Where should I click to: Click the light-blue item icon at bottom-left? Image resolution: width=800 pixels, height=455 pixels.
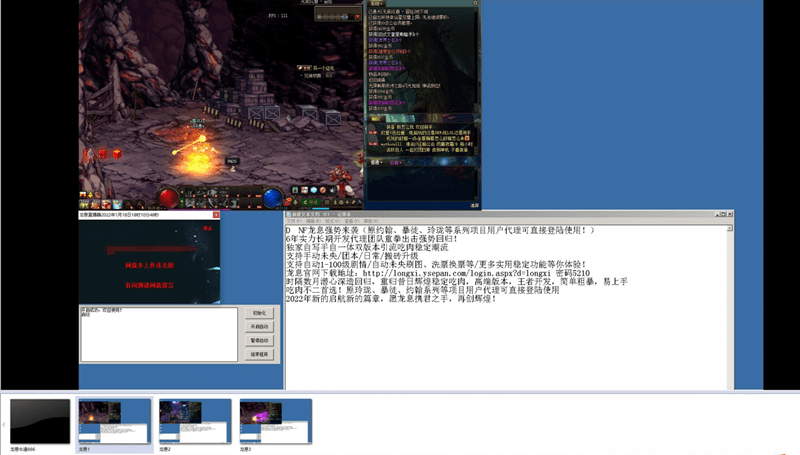[117, 205]
